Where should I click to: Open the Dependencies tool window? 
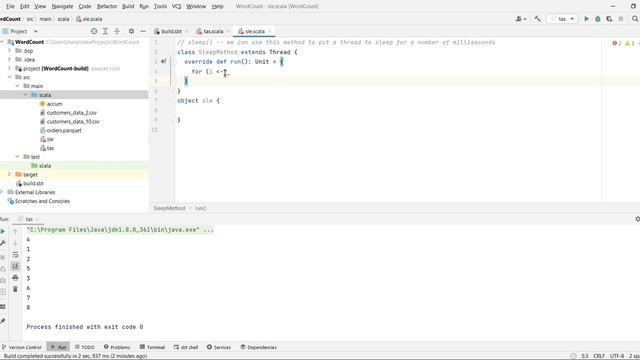point(258,347)
